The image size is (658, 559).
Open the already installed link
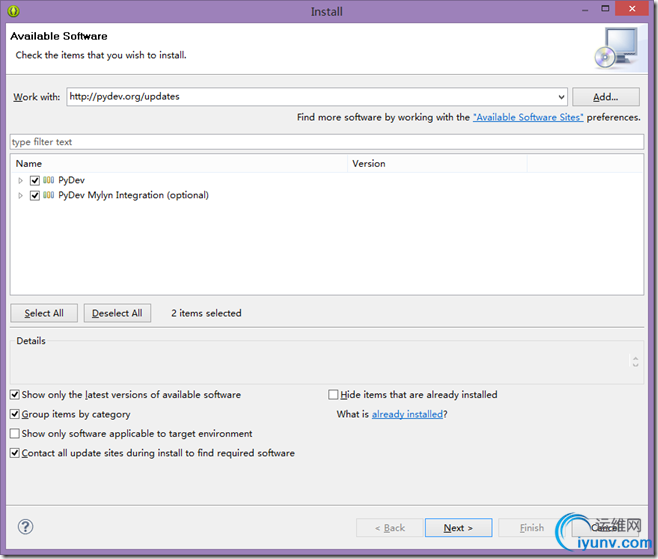click(x=407, y=414)
